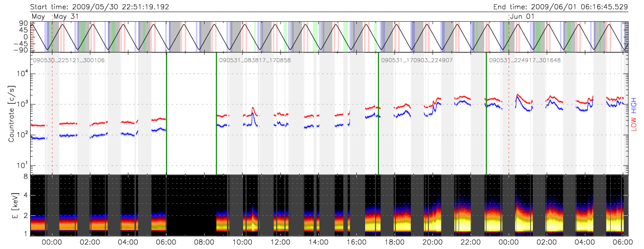The height and width of the screenshot is (249, 644).
Task: Click the 16:00 time axis tick label
Action: tap(357, 242)
